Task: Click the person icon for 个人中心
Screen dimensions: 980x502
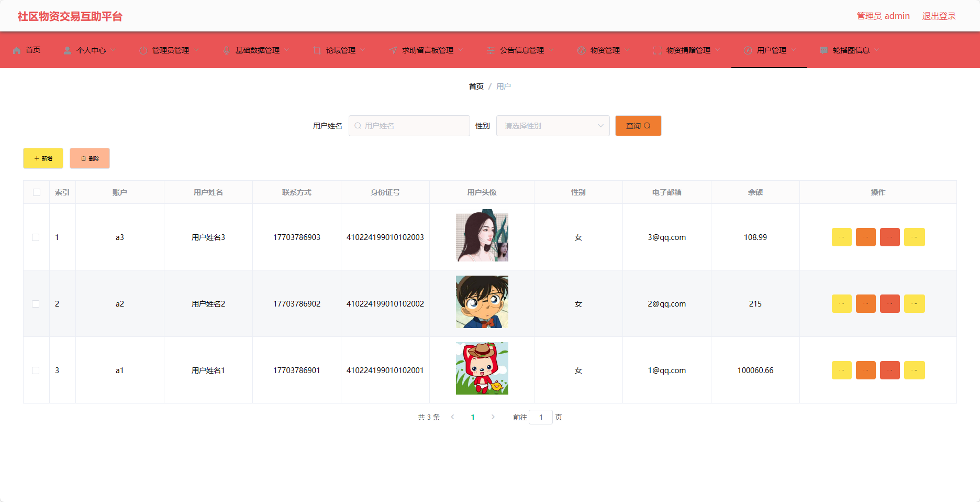Action: (68, 50)
